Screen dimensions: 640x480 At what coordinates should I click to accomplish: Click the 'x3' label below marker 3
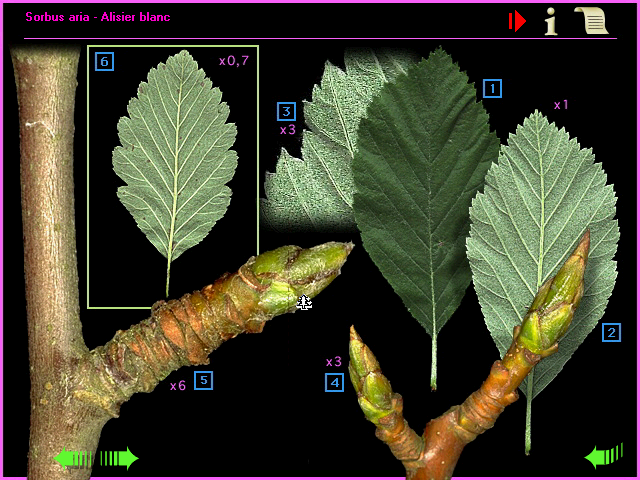click(287, 130)
